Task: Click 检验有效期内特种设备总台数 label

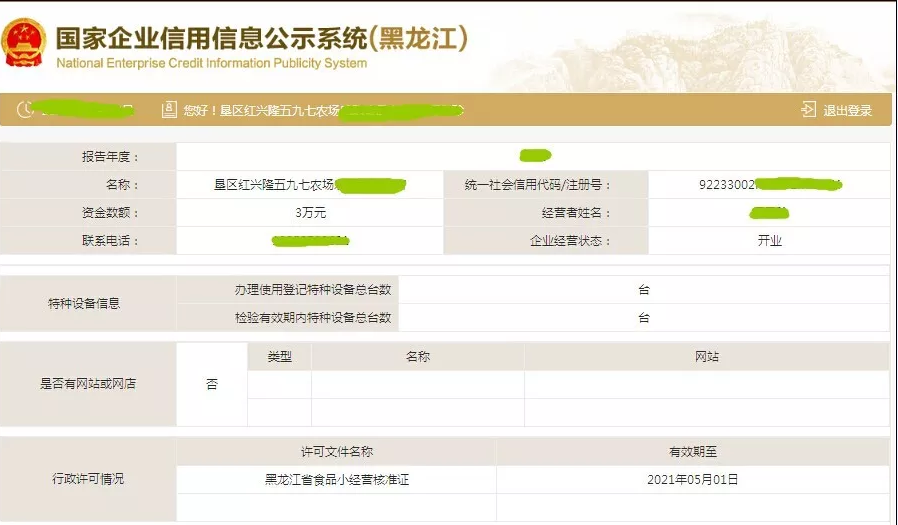Action: click(313, 318)
